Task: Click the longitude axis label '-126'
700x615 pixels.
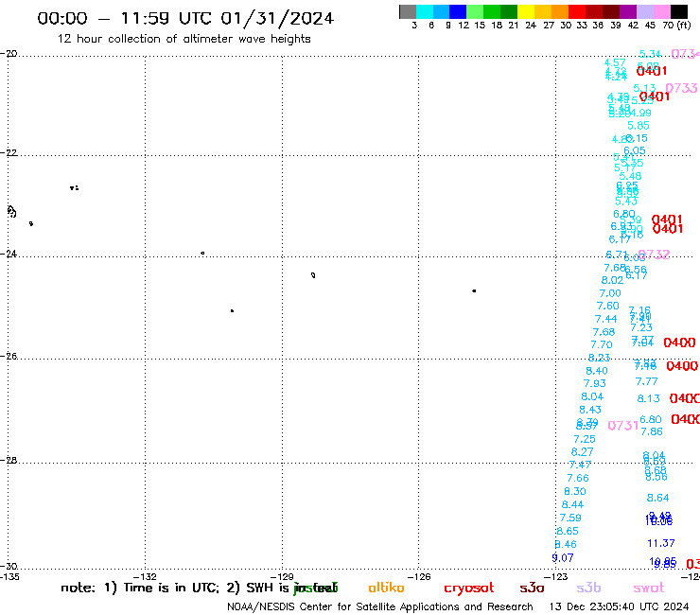Action: coord(419,576)
